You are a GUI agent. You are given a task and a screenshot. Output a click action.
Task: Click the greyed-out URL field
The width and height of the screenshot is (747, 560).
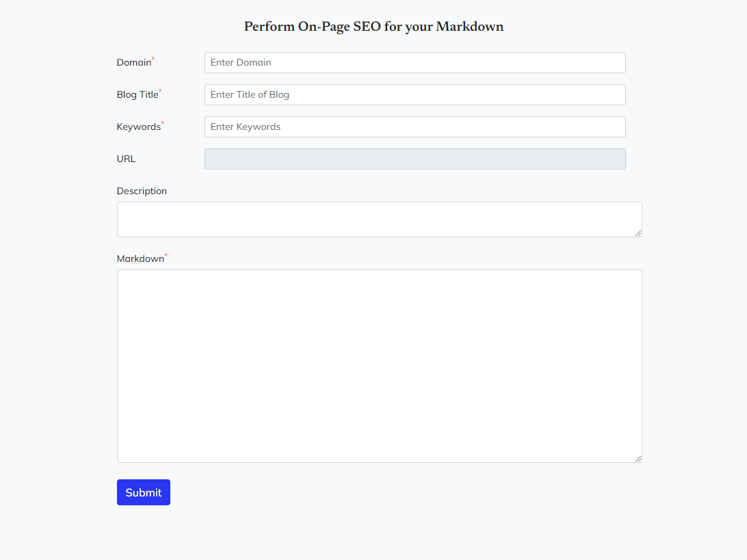415,159
